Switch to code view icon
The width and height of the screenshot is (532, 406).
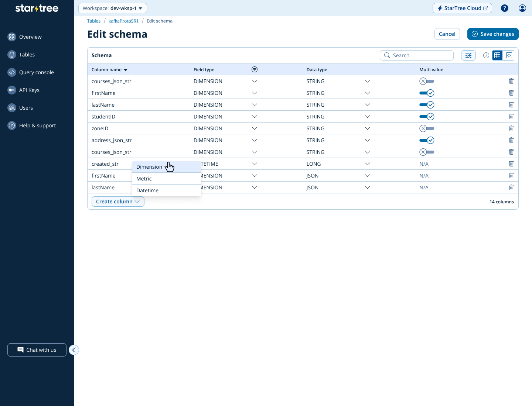tap(509, 55)
